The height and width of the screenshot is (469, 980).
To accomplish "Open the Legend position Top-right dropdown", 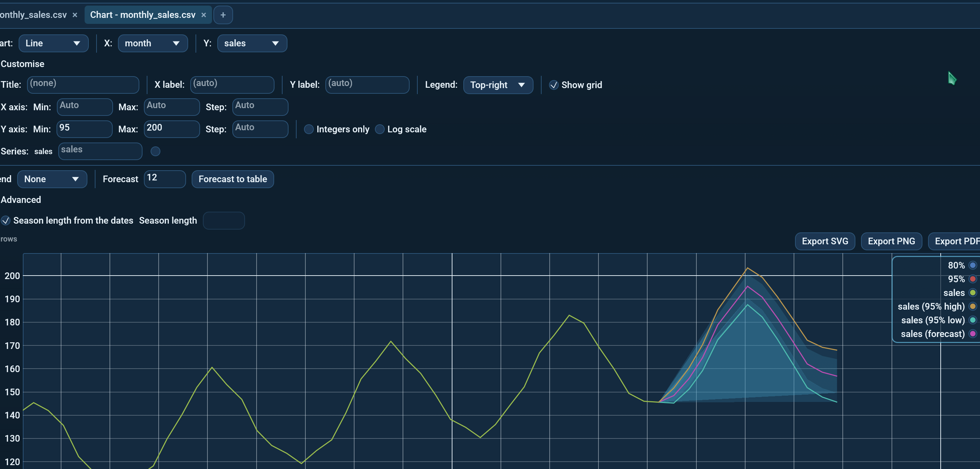I will pyautogui.click(x=498, y=85).
